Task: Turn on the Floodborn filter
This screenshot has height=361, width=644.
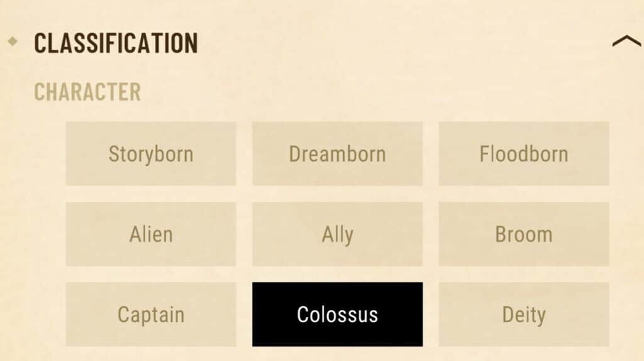Action: (x=524, y=153)
